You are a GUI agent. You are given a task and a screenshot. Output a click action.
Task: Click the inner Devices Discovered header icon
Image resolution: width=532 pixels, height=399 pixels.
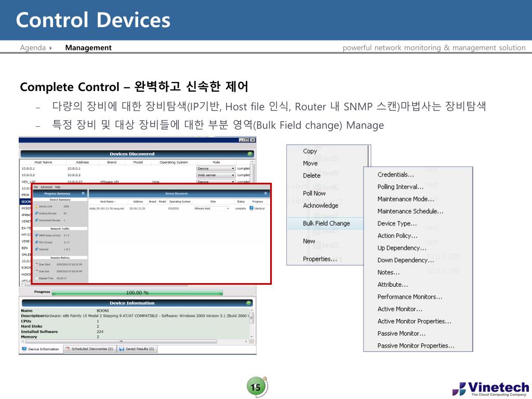[x=265, y=193]
